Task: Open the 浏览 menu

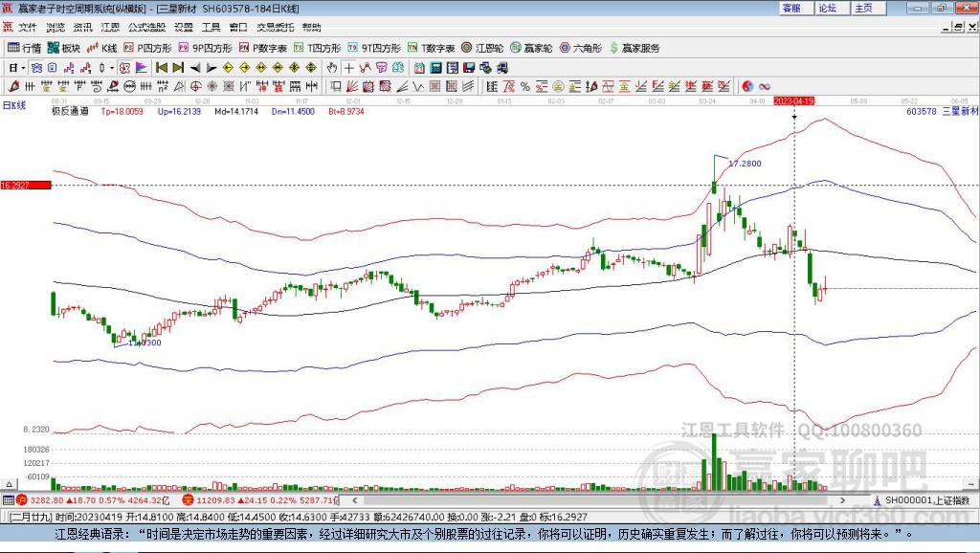Action: click(x=55, y=28)
